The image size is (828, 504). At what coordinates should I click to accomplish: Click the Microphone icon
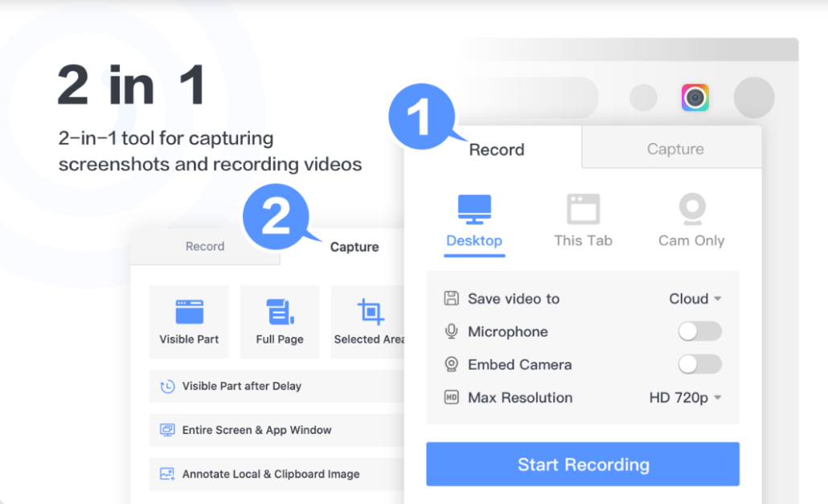tap(451, 331)
